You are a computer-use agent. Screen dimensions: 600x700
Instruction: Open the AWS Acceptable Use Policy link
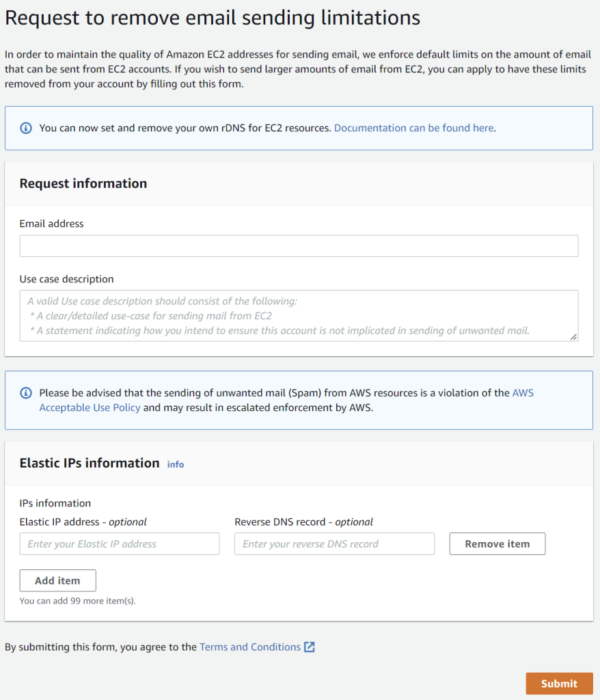point(286,400)
